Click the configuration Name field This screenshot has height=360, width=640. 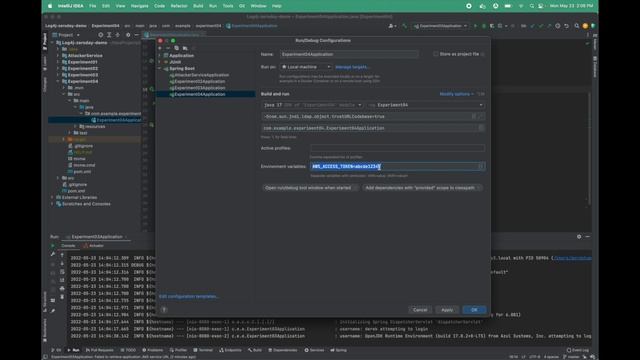click(x=349, y=54)
